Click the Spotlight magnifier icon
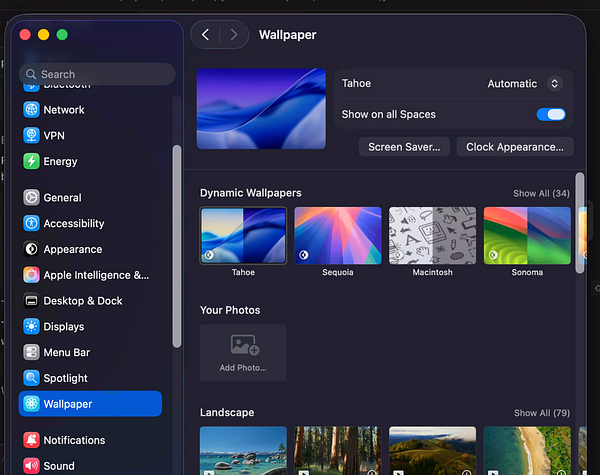Viewport: 600px width, 475px height. (x=31, y=378)
